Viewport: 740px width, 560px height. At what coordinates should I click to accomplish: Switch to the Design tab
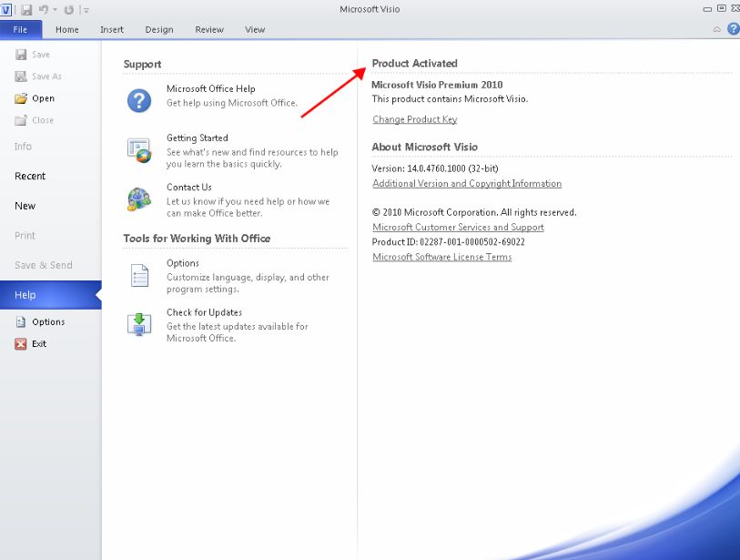click(158, 29)
